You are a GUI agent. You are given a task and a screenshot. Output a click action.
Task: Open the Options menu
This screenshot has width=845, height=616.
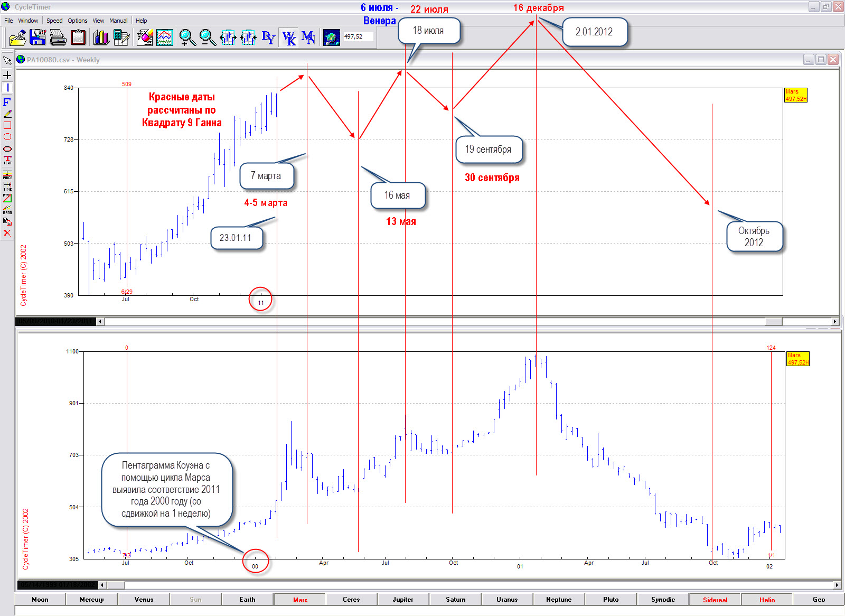point(78,21)
